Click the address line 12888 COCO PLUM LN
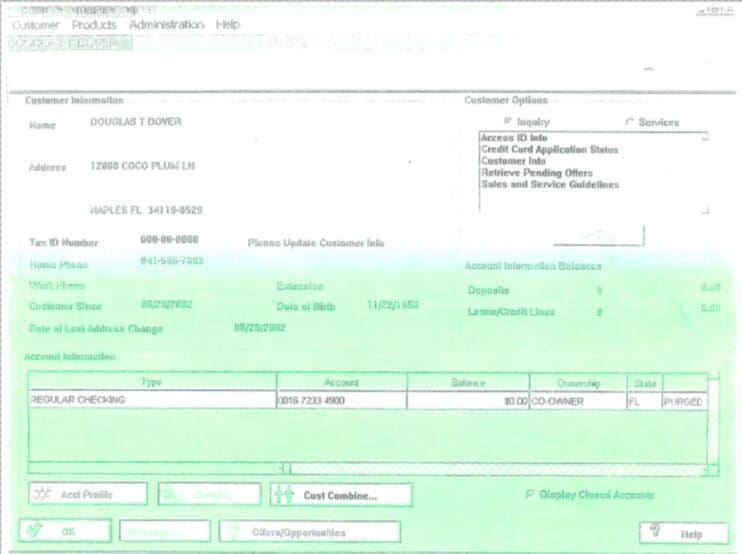This screenshot has width=742, height=554. (x=142, y=166)
